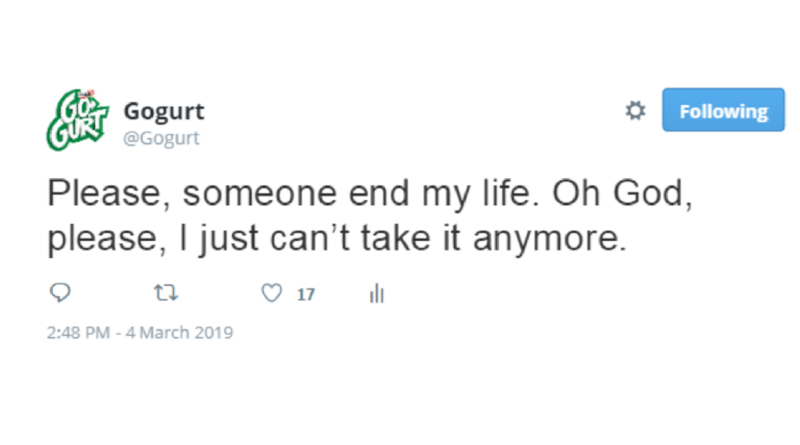Click the gear settings icon
Image resolution: width=800 pixels, height=445 pixels.
tap(634, 112)
